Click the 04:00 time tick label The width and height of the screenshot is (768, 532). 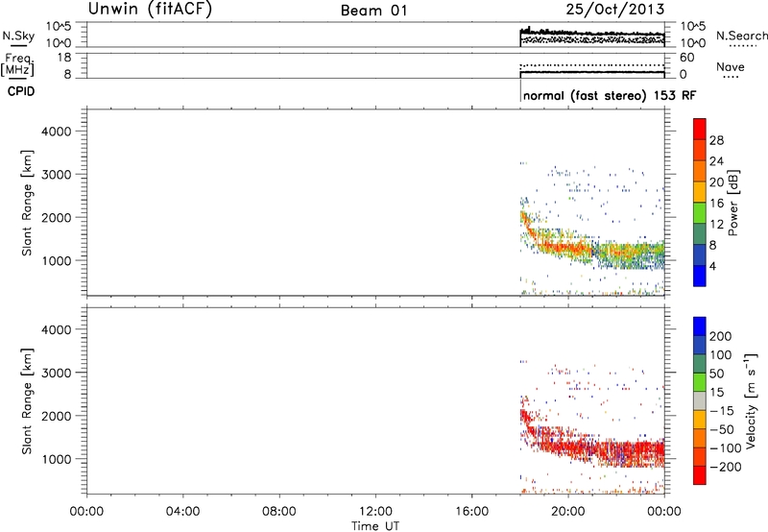[x=182, y=512]
